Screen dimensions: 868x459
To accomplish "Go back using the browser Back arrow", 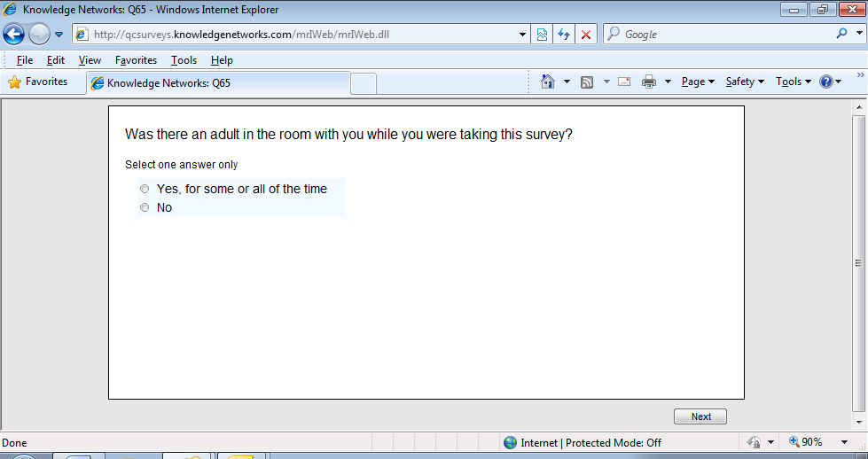I will point(14,35).
